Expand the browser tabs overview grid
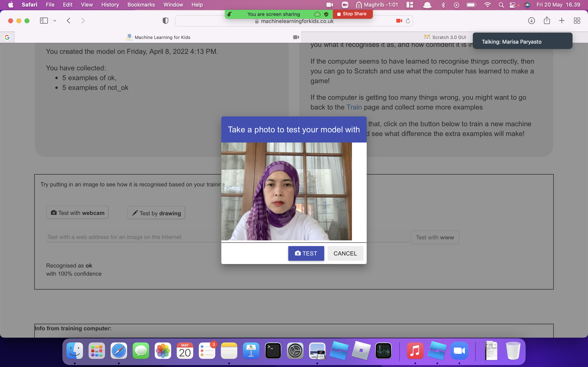This screenshot has width=588, height=367. [x=577, y=20]
